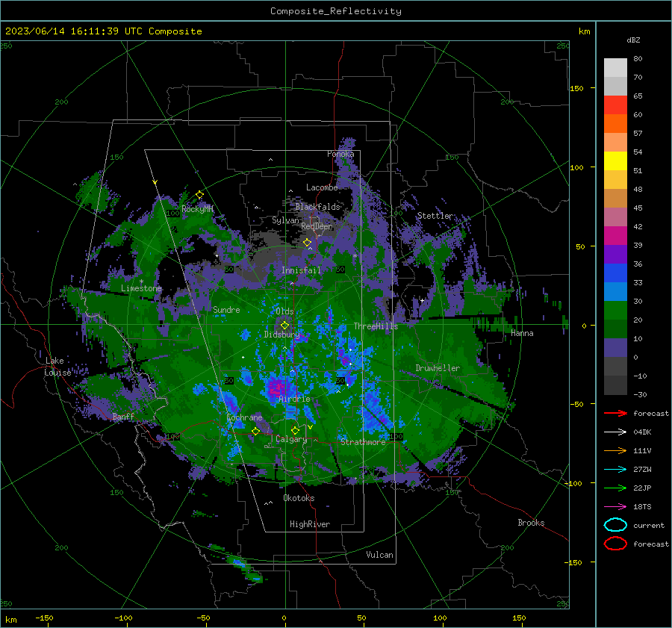This screenshot has height=628, width=672.
Task: Select the Hanna label
Action: pyautogui.click(x=522, y=333)
